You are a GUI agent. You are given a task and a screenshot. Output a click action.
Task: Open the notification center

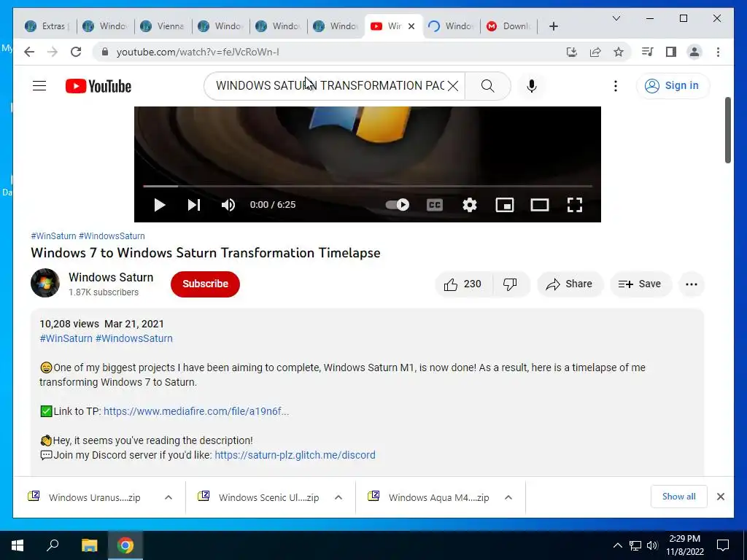pos(723,545)
